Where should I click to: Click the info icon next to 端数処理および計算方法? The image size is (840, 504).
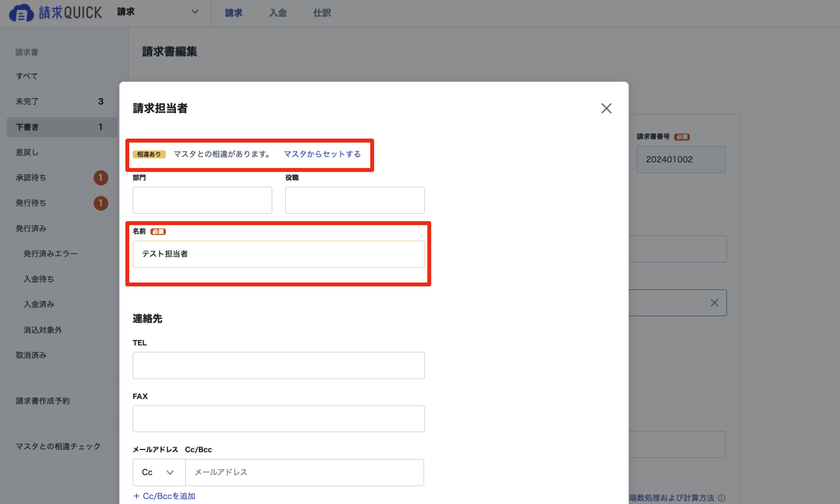tap(722, 498)
